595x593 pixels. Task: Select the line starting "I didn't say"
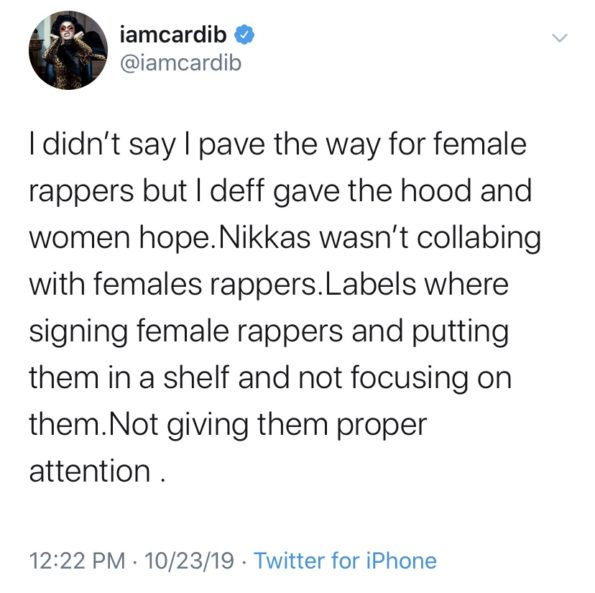[x=278, y=146]
